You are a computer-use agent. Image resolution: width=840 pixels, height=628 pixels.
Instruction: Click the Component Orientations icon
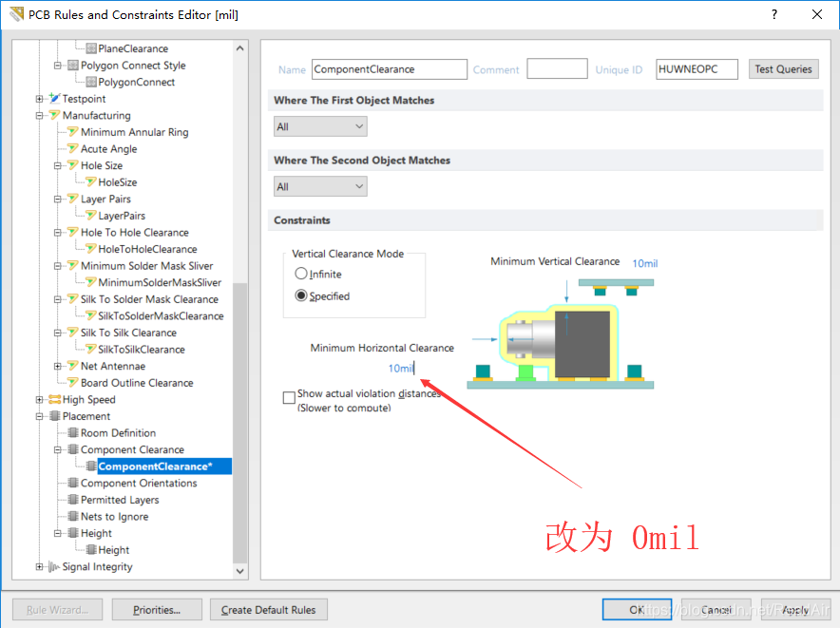[73, 483]
